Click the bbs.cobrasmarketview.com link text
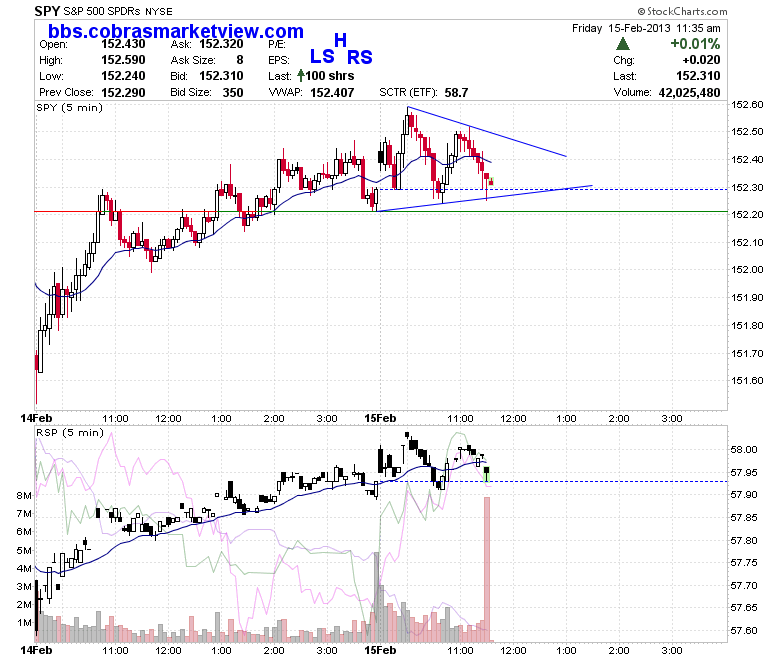Screen dimensions: 780x659 coord(176,31)
